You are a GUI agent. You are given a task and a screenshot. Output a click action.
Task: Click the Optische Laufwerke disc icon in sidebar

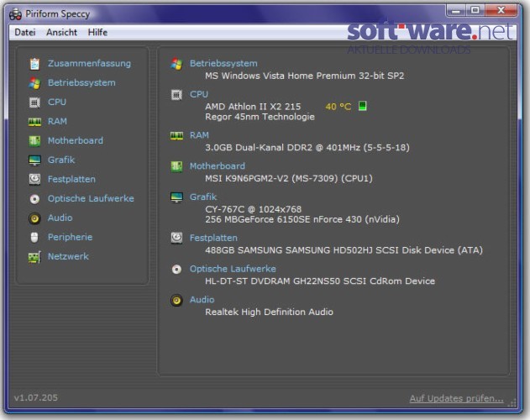tap(34, 199)
